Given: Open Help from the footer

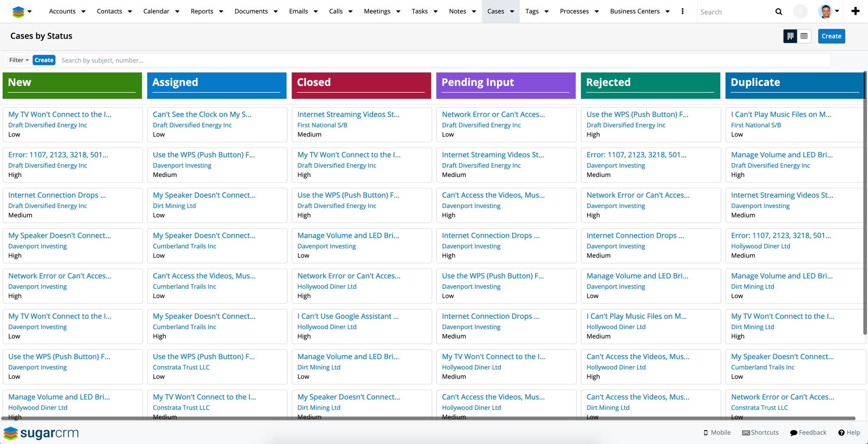Looking at the screenshot, I should [849, 433].
